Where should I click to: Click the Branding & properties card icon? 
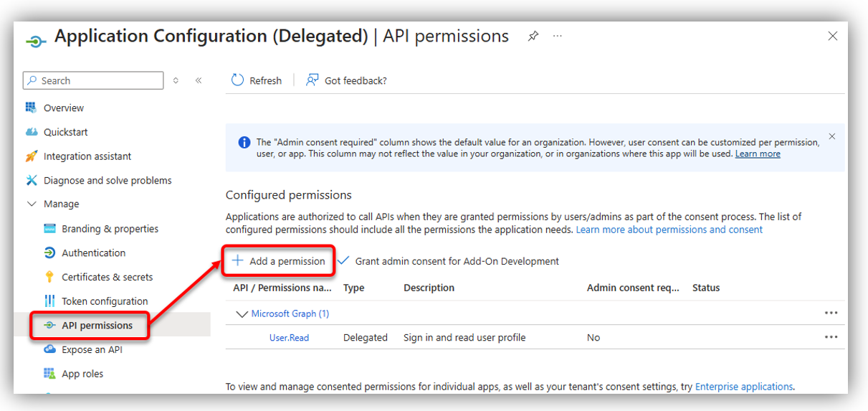[x=49, y=229]
